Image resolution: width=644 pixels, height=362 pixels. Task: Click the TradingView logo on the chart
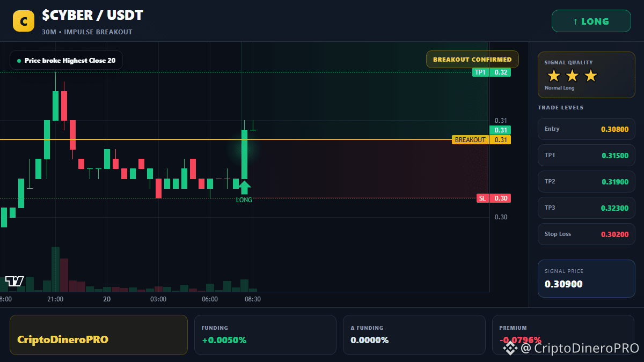tap(14, 281)
